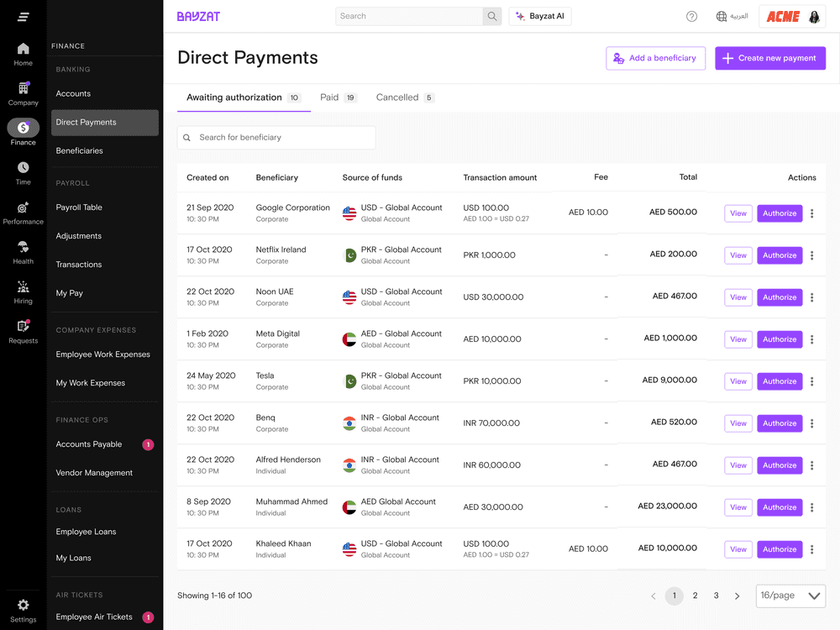The height and width of the screenshot is (630, 840).
Task: Open the Time section icon
Action: click(23, 174)
